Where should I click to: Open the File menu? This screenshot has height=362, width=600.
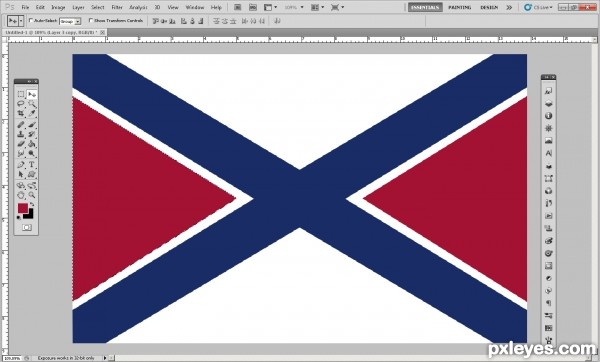(25, 7)
